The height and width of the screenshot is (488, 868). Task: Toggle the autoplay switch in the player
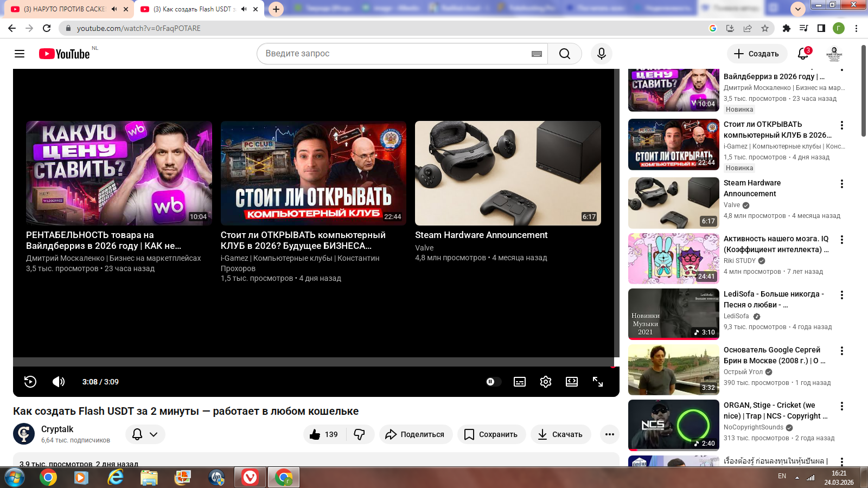493,382
